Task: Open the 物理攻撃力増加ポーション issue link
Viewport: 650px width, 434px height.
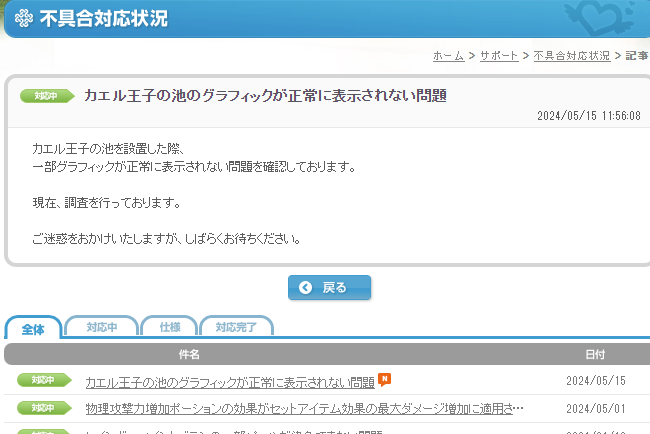Action: point(304,409)
